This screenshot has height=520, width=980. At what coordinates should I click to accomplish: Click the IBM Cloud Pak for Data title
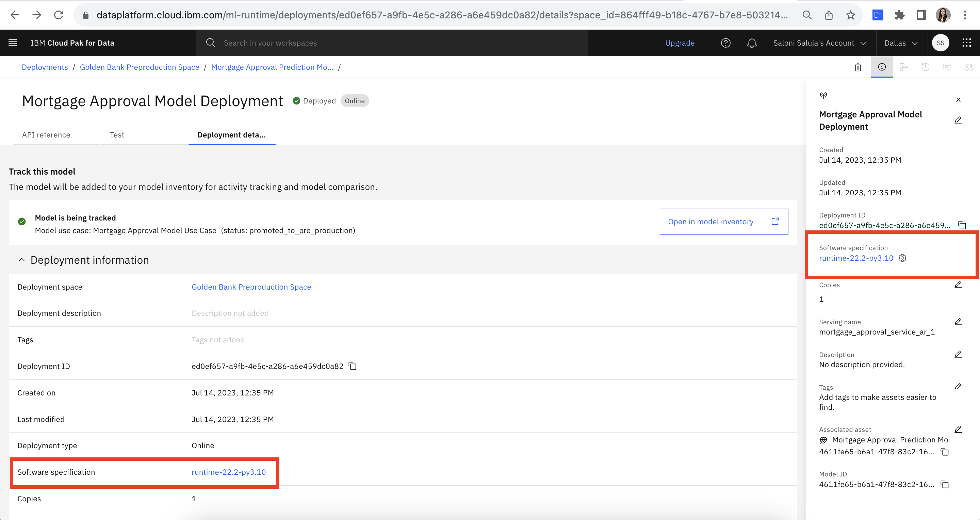click(72, 43)
